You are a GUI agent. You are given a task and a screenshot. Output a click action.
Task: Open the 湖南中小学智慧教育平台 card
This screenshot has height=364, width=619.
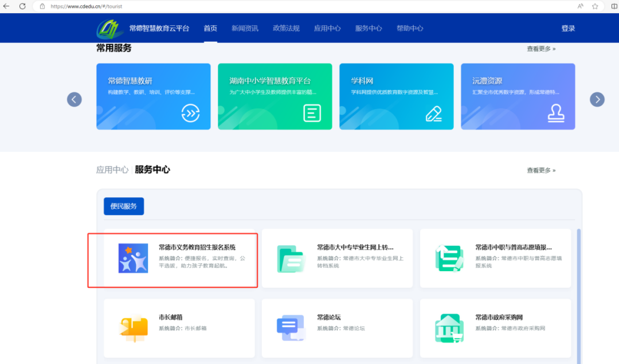click(275, 96)
